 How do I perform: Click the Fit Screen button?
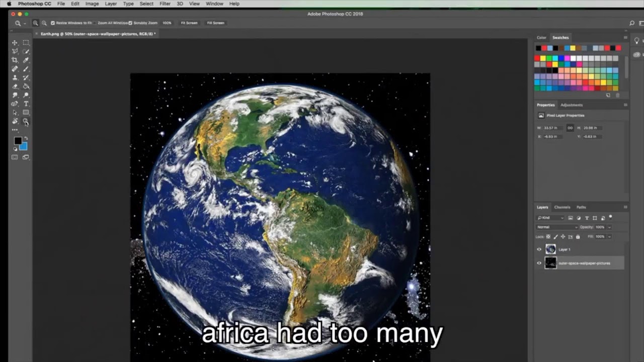pyautogui.click(x=189, y=23)
